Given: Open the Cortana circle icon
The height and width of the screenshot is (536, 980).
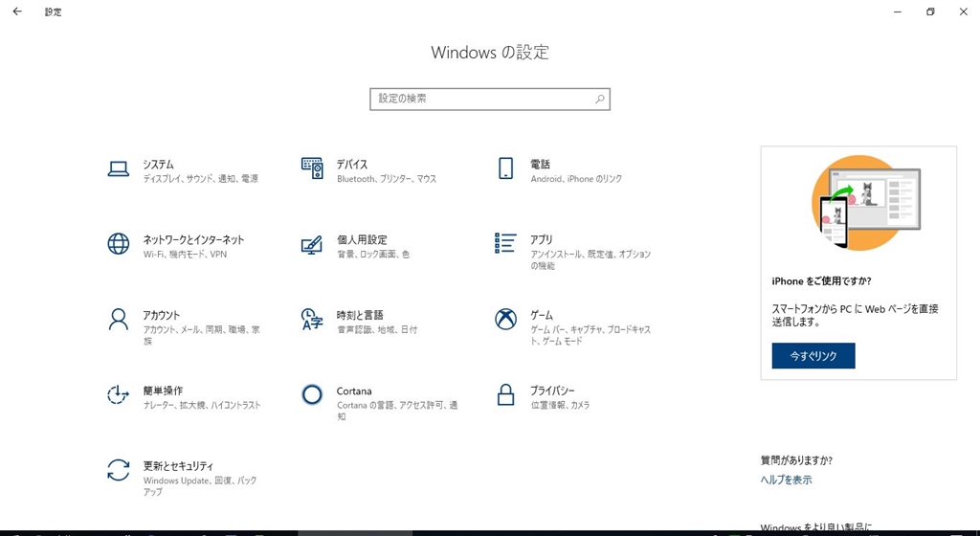Looking at the screenshot, I should 312,394.
